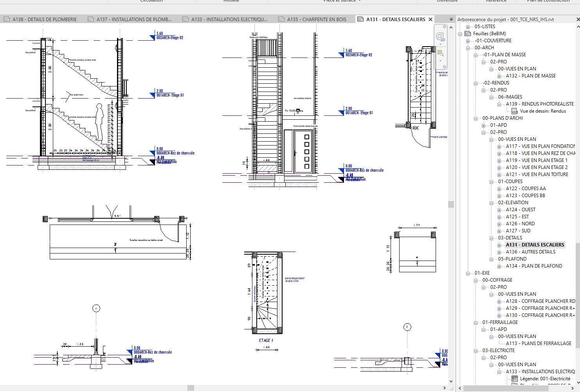Select grid bubble A in the drawing

coord(96,308)
